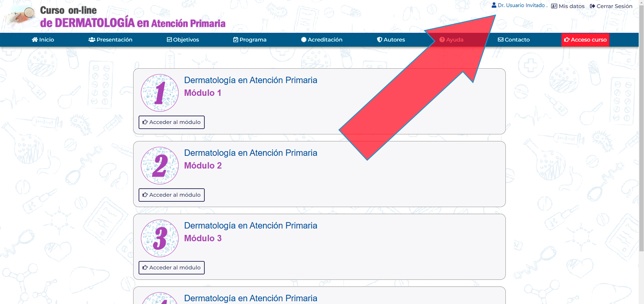Click the envelope icon beside Contacto
Viewport: 644px width, 304px height.
[501, 40]
